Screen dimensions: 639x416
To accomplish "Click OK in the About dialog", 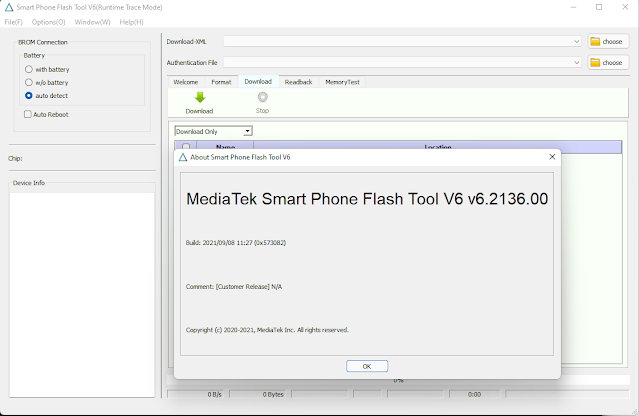I will click(367, 366).
